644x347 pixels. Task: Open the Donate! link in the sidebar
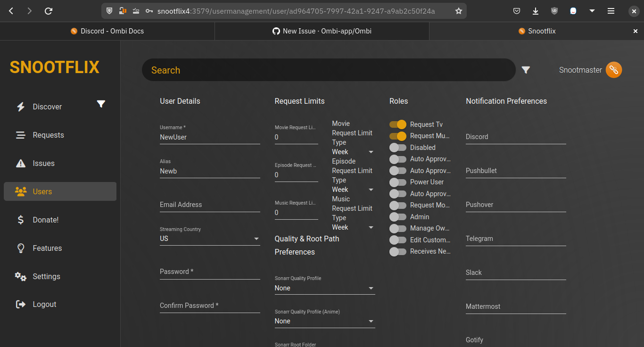coord(45,220)
